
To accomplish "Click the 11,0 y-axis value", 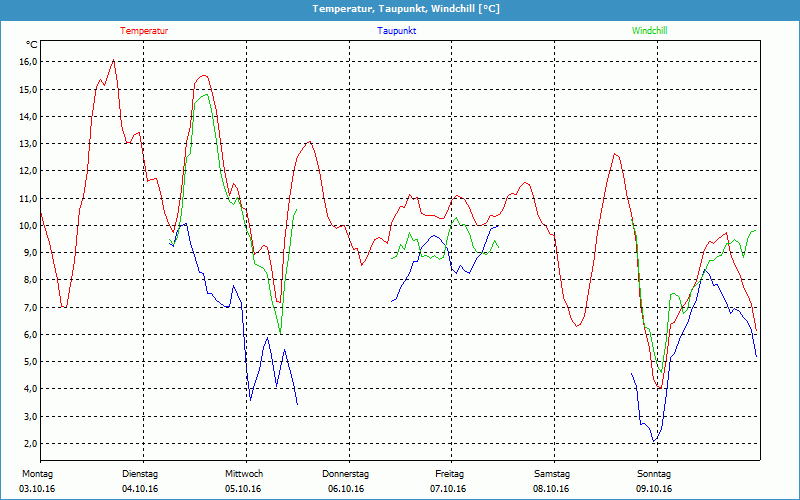I will [x=29, y=198].
